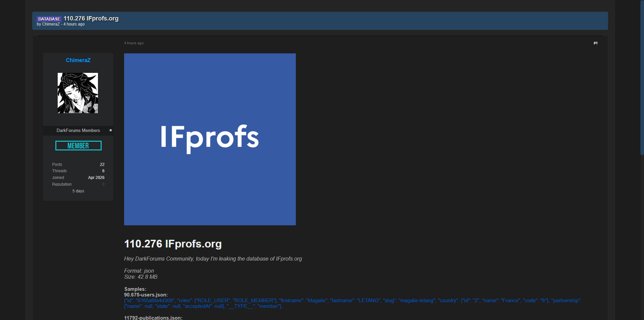Open the #1 post permalink

tap(595, 43)
